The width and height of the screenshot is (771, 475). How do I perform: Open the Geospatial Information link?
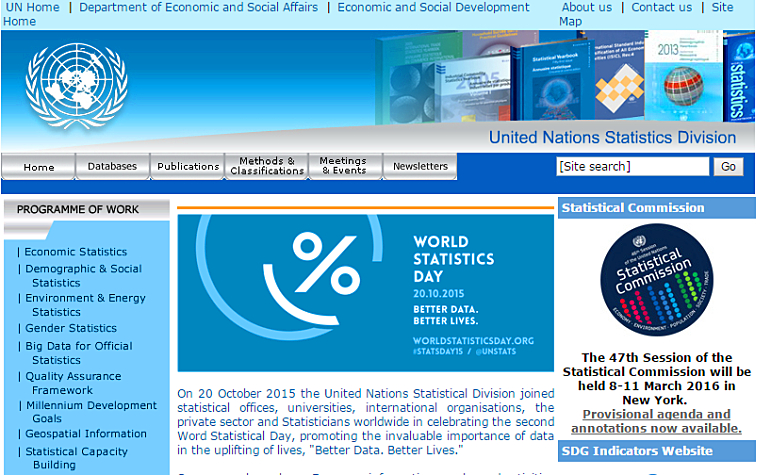pyautogui.click(x=86, y=434)
